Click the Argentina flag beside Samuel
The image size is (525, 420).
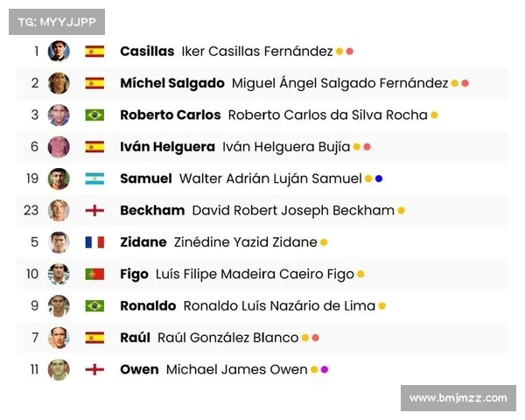pyautogui.click(x=94, y=178)
